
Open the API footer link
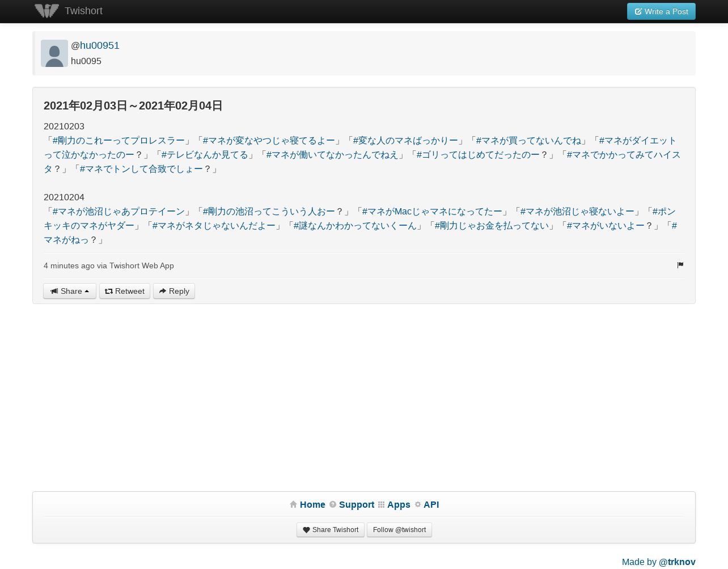(431, 504)
